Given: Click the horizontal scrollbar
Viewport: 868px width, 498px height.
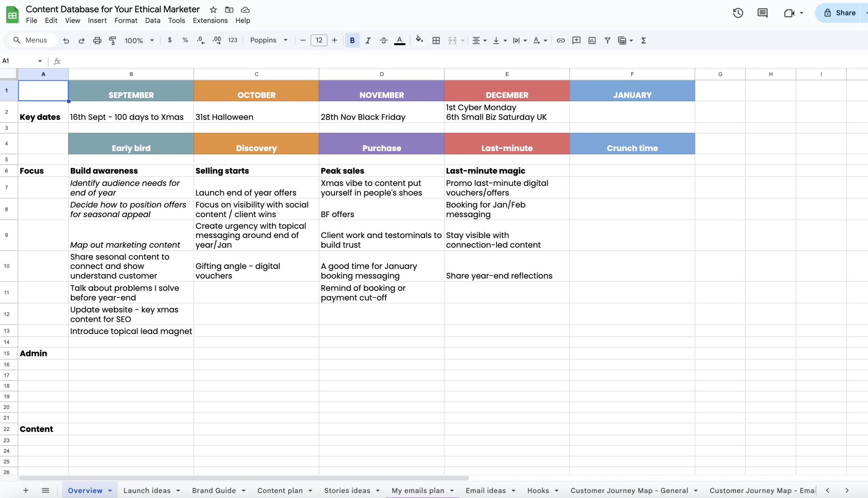Looking at the screenshot, I should click(244, 478).
